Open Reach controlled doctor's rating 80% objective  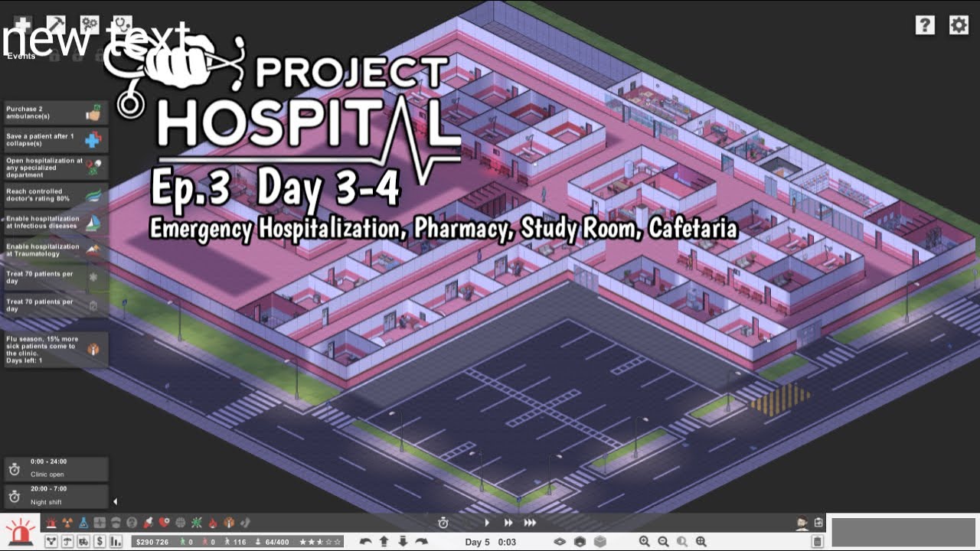56,195
